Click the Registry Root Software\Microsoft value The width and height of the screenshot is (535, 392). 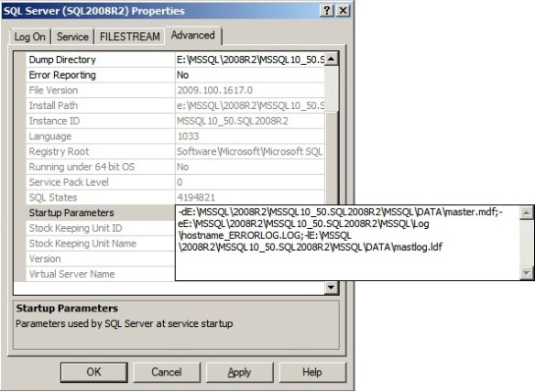coord(249,151)
